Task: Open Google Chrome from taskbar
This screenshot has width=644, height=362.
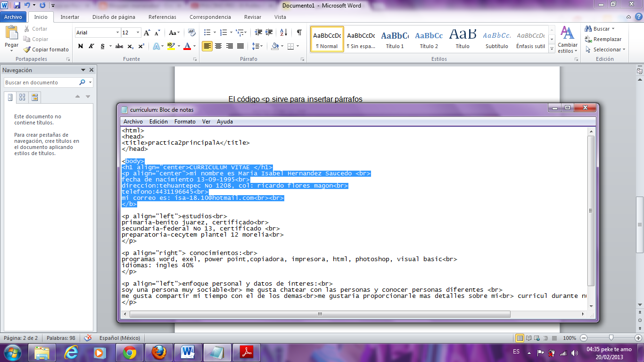Action: [130, 353]
